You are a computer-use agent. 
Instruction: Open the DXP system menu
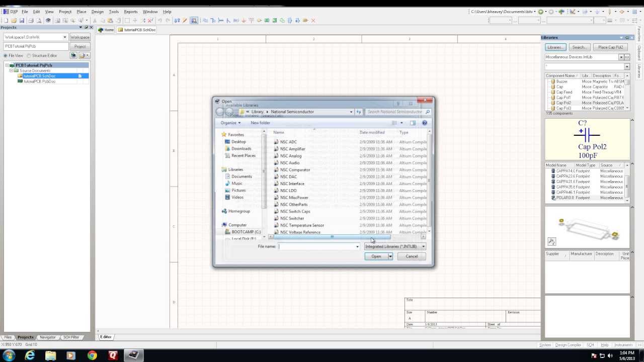[11, 12]
